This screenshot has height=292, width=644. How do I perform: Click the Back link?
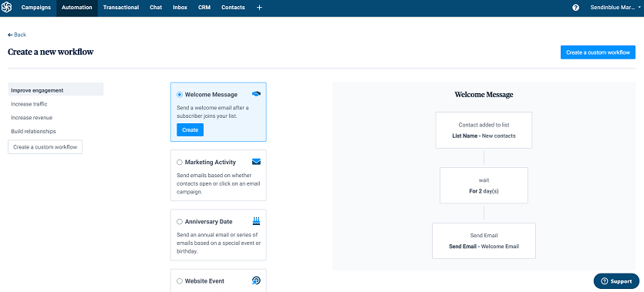[17, 35]
